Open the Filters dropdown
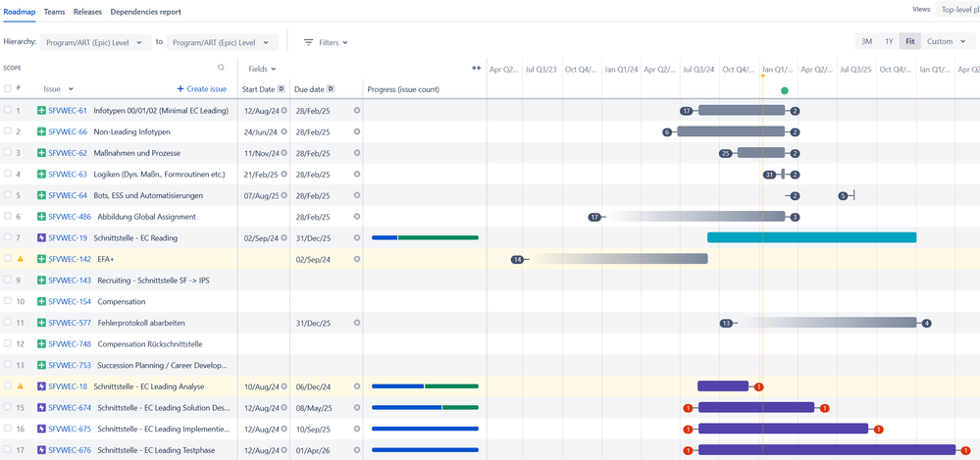980x460 pixels. [x=326, y=42]
